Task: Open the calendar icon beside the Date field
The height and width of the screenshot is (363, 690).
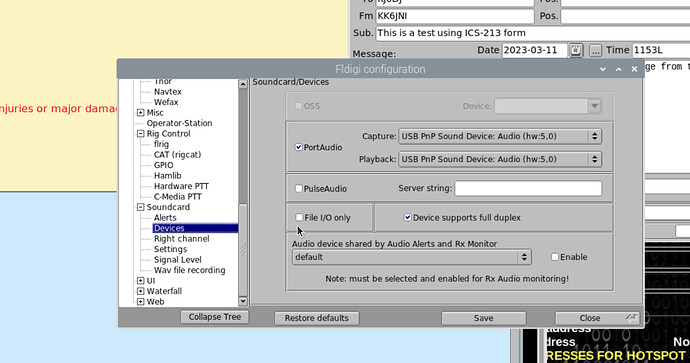Action: [576, 50]
